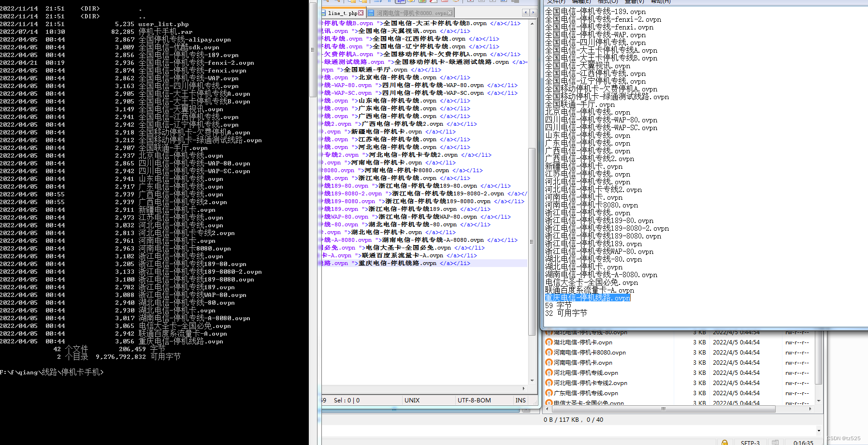
Task: Select 河南电信-停机卡8080.ovpn in SFTP file list
Action: tap(590, 352)
